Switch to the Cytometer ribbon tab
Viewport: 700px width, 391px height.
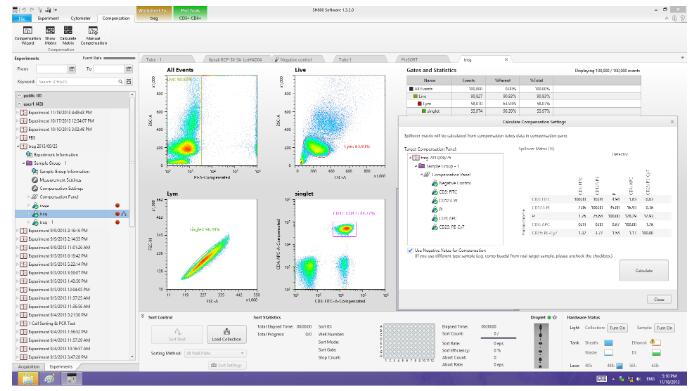tap(81, 18)
